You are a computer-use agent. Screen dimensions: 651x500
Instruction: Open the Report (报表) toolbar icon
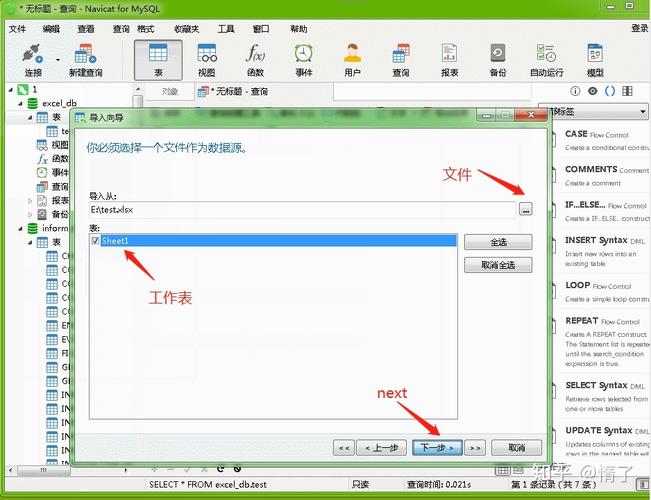pos(449,61)
